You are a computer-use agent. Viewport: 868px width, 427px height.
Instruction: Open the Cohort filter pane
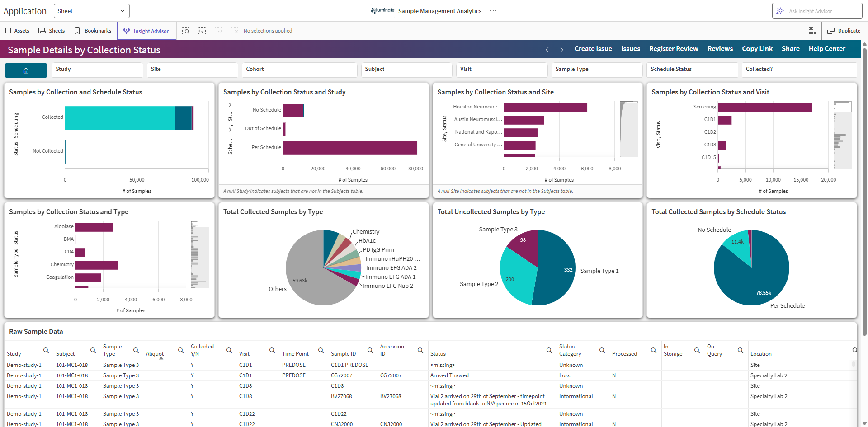click(300, 69)
